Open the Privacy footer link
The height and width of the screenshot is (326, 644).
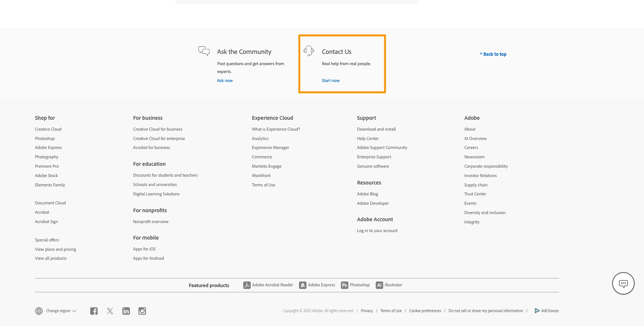tap(367, 311)
